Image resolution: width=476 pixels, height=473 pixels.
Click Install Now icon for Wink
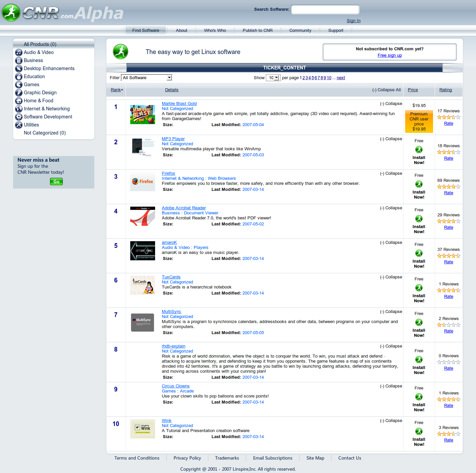(419, 431)
